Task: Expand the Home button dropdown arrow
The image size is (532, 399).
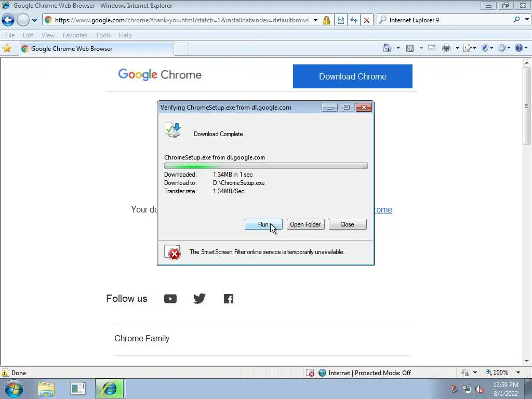Action: (x=398, y=48)
